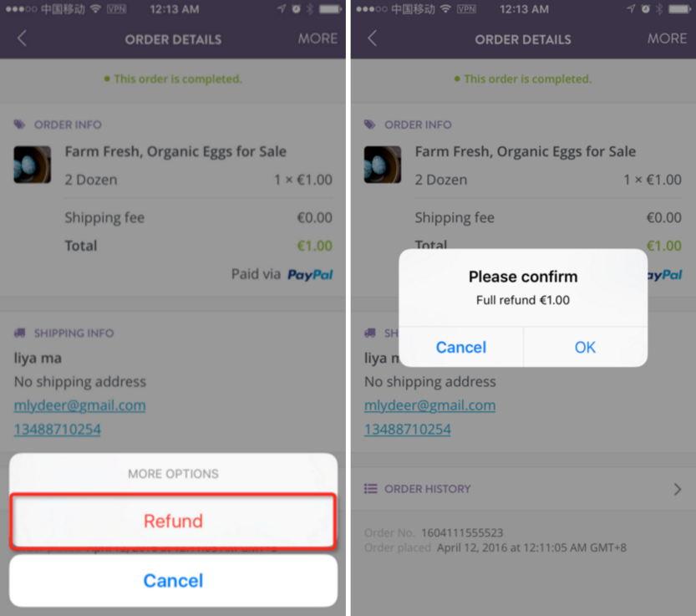Screen dimensions: 696x616
Task: Tap the Shipping Info truck icon on left
Action: 19,333
